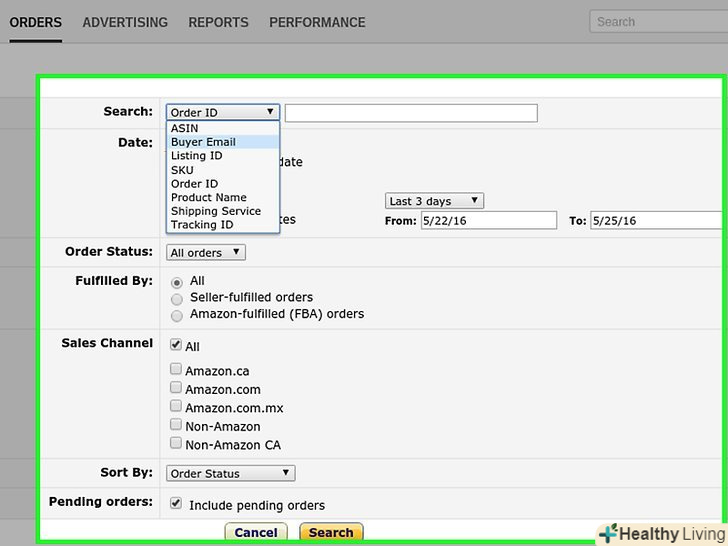Image resolution: width=728 pixels, height=546 pixels.
Task: Expand the Last 3 days date range dropdown
Action: click(434, 201)
